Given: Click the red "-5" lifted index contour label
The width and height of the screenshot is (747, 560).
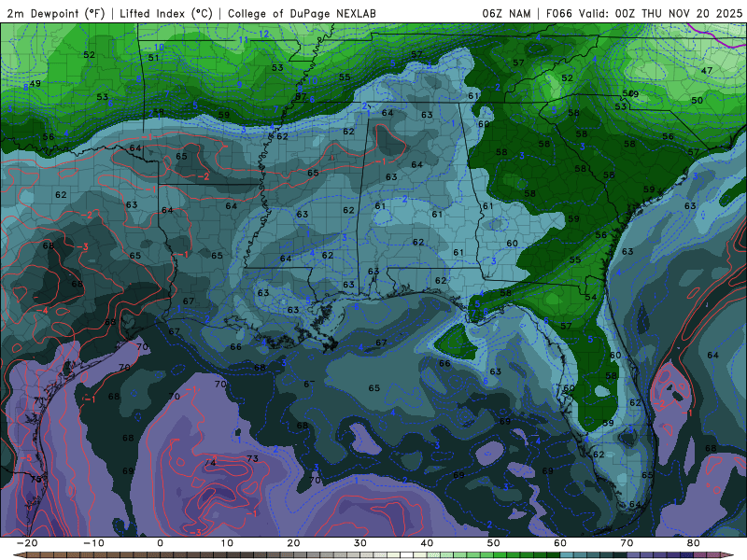Looking at the screenshot, I should [x=27, y=458].
